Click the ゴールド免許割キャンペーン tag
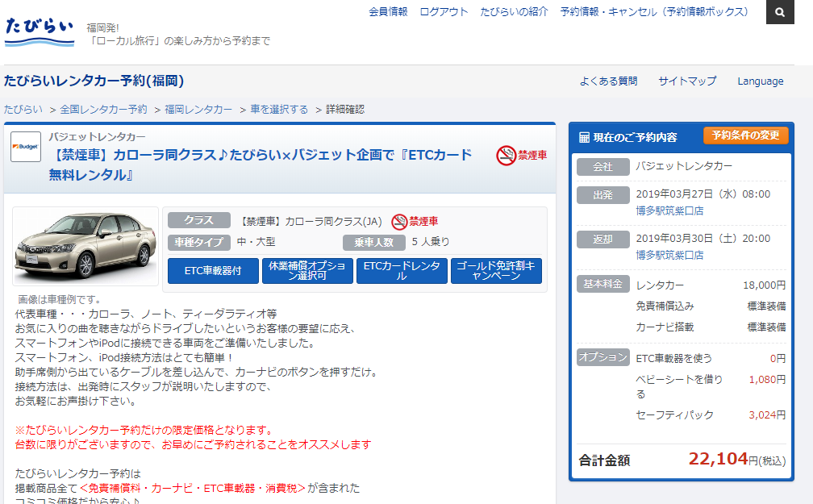Image resolution: width=813 pixels, height=504 pixels. point(496,271)
